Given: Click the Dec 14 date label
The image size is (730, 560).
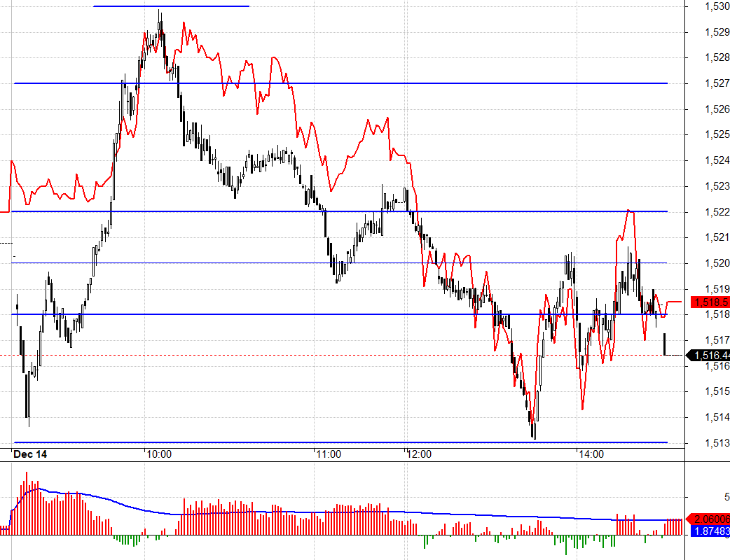Looking at the screenshot, I should [x=30, y=454].
